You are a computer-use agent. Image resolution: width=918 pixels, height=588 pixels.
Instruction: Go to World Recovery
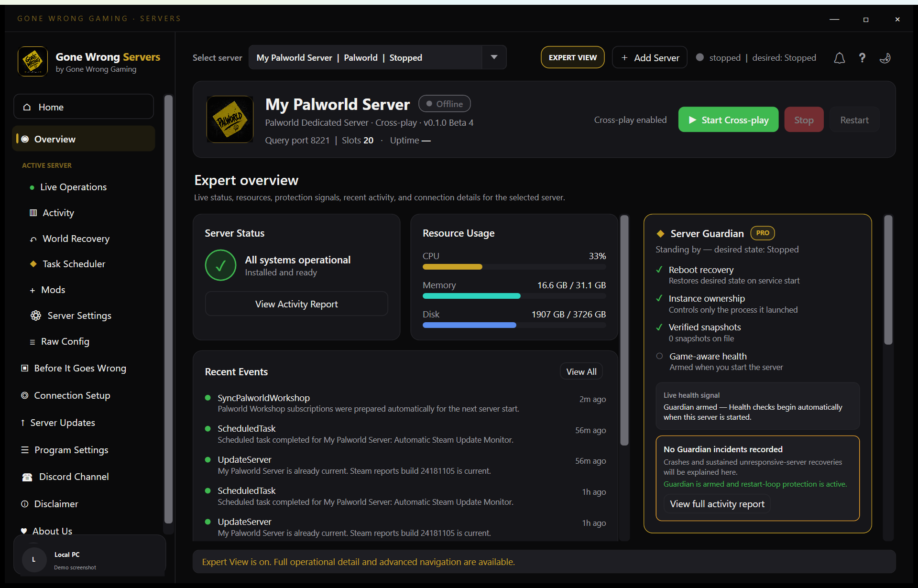76,239
